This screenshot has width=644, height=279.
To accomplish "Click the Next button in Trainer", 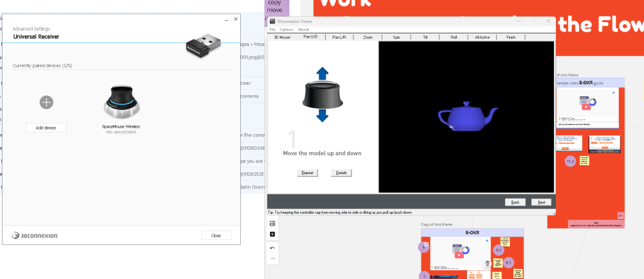I will [x=541, y=202].
